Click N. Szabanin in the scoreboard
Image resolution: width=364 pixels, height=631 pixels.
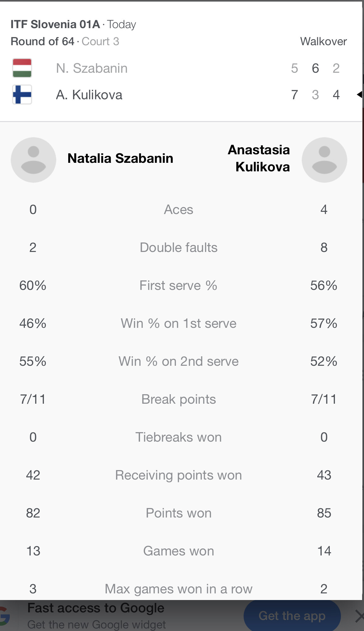coord(92,68)
